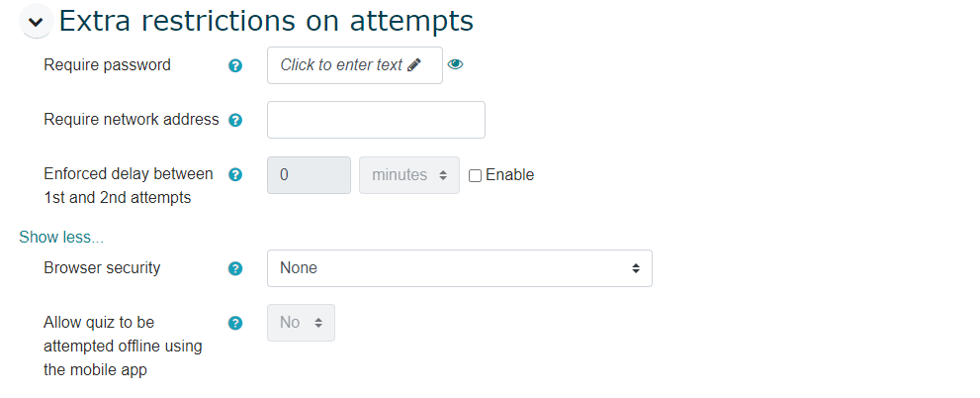
Task: Open help for Require network address
Action: [235, 121]
